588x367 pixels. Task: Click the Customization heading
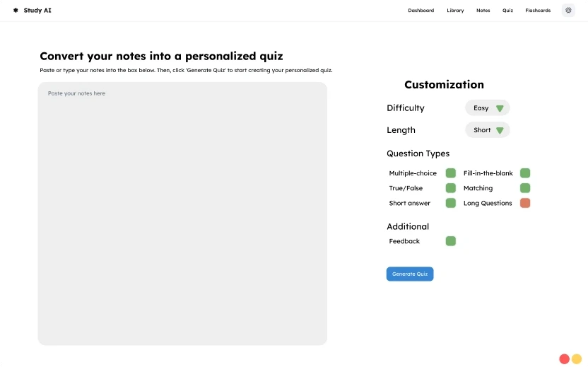[444, 84]
